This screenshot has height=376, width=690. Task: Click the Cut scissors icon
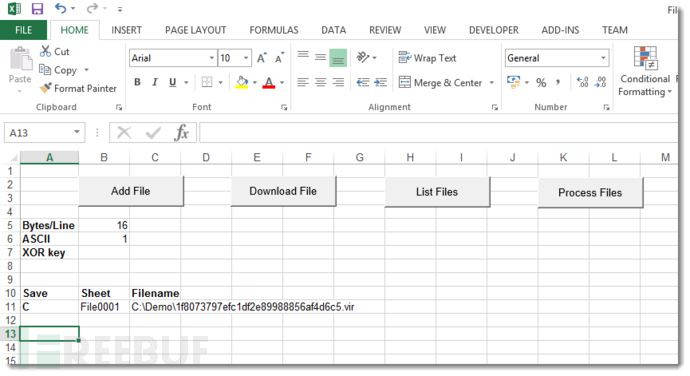[45, 51]
